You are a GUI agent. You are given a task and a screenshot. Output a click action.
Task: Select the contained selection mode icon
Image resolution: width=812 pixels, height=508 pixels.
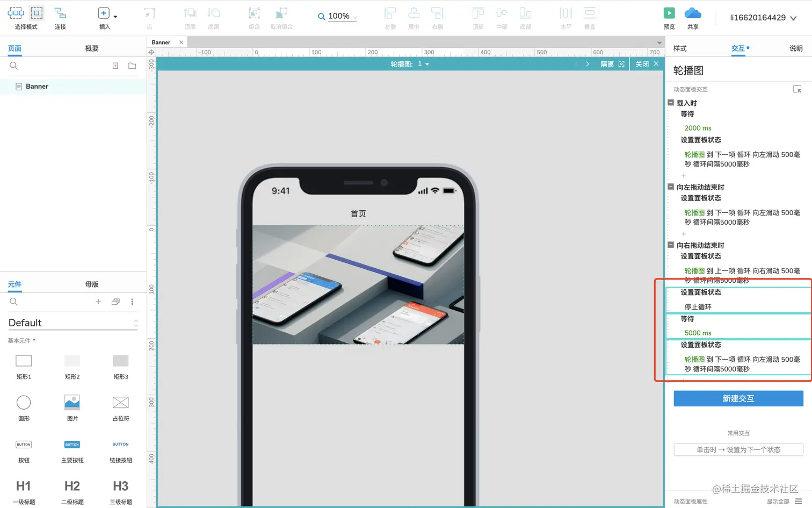37,13
